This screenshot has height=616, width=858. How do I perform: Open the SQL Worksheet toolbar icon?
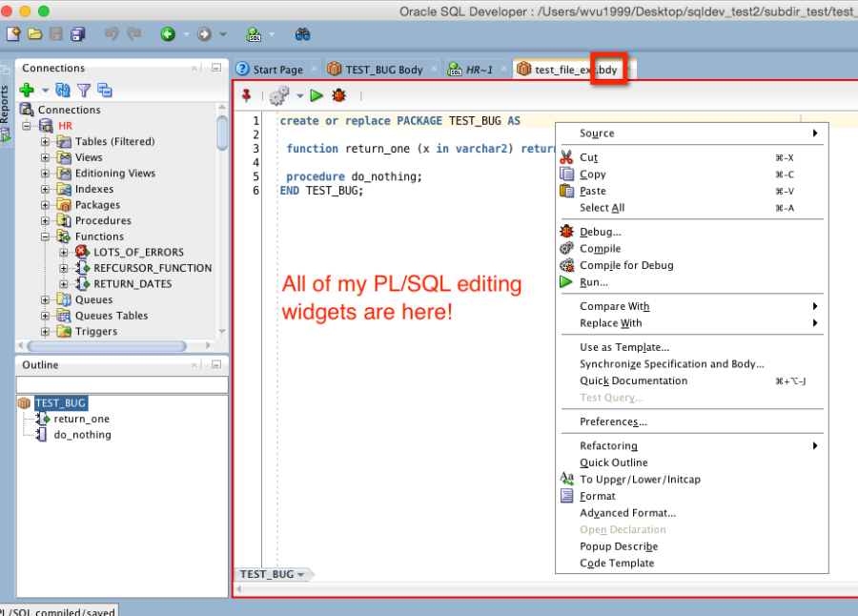point(254,34)
